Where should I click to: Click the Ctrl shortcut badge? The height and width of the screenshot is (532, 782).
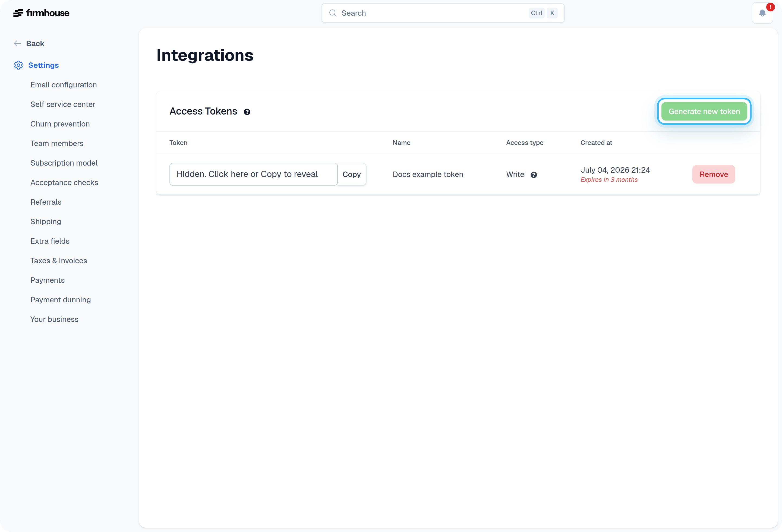point(536,13)
